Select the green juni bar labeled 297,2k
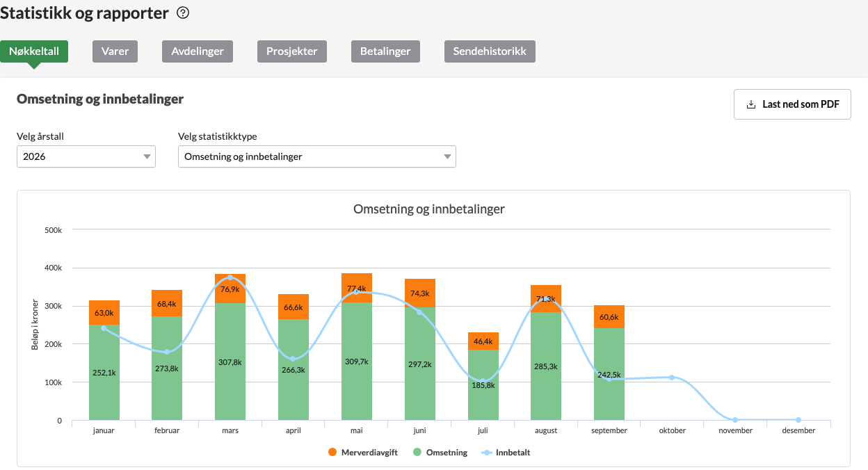Screen dimensions: 868x470 point(420,364)
